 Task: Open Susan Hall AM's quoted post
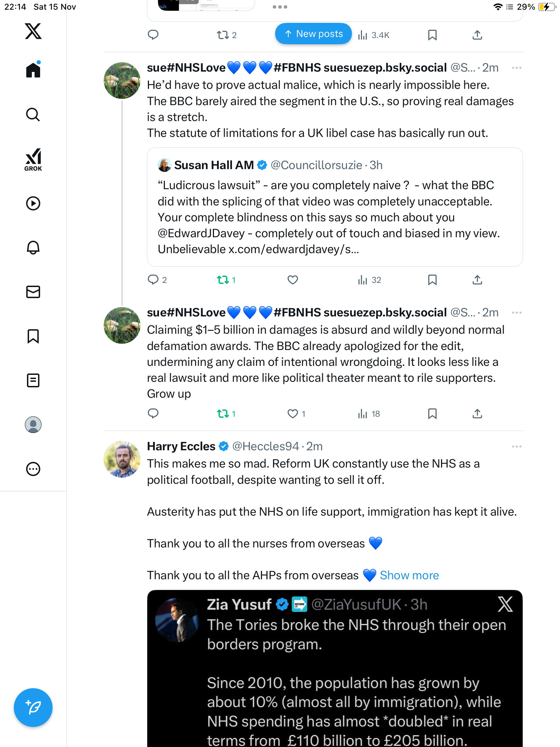tap(335, 207)
